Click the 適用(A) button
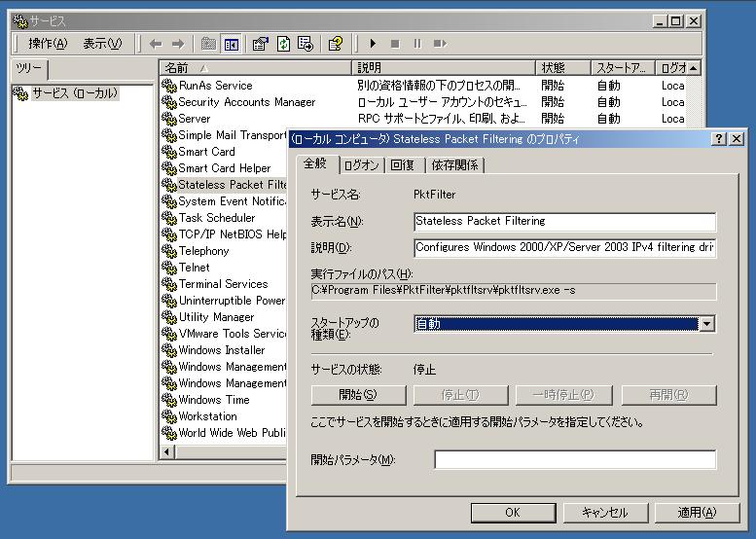Screen dimensions: 756x539 698,513
